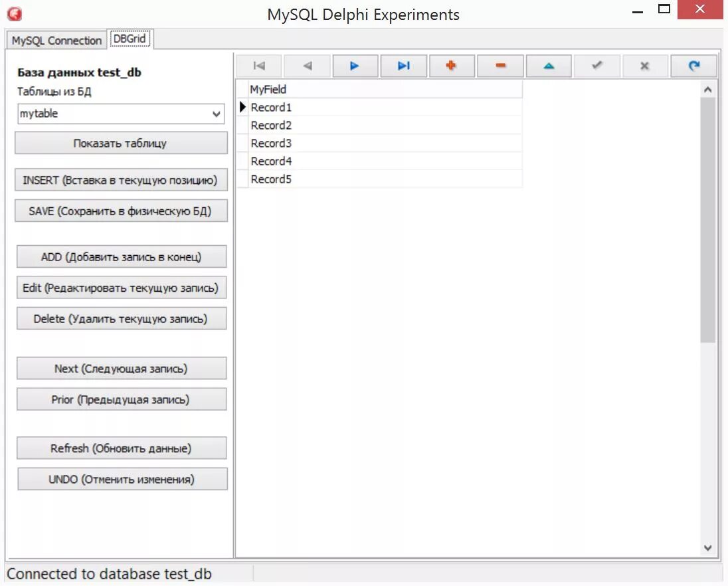Click the Таблицы из БД label
Screen dimensions: 728x586
coord(54,92)
